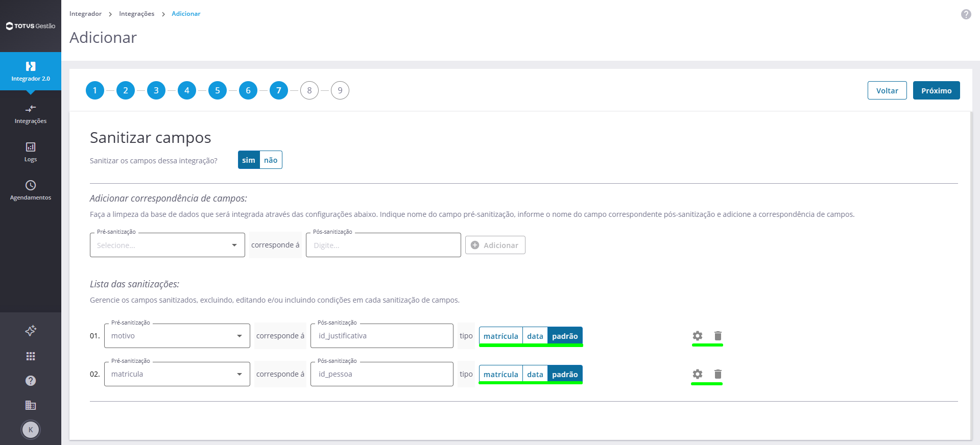Open the Logs section
The image size is (980, 445).
click(x=31, y=153)
